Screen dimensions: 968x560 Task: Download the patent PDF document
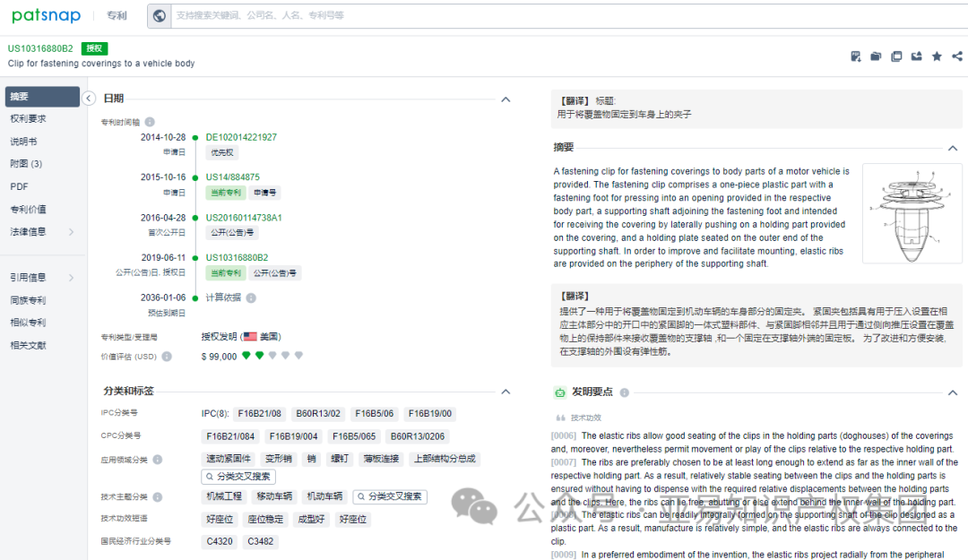[x=855, y=56]
